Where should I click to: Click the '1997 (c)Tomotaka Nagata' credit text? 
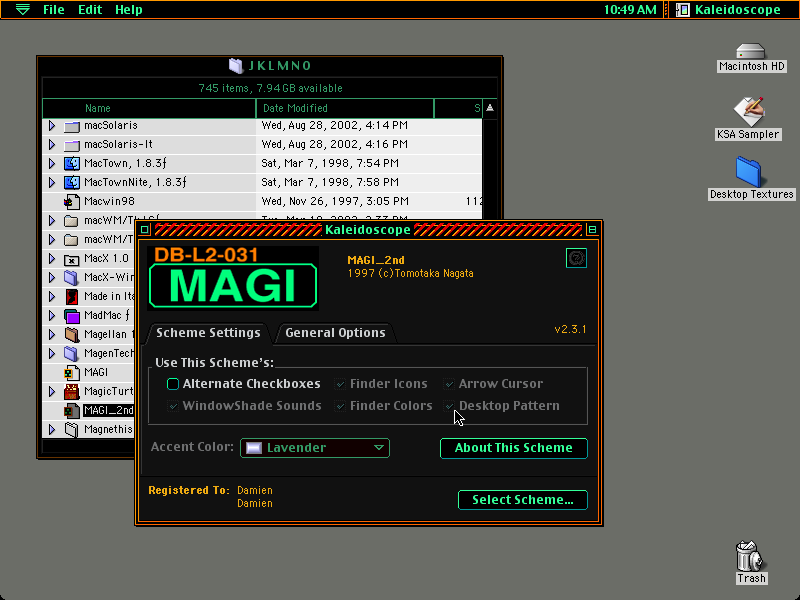[x=410, y=273]
